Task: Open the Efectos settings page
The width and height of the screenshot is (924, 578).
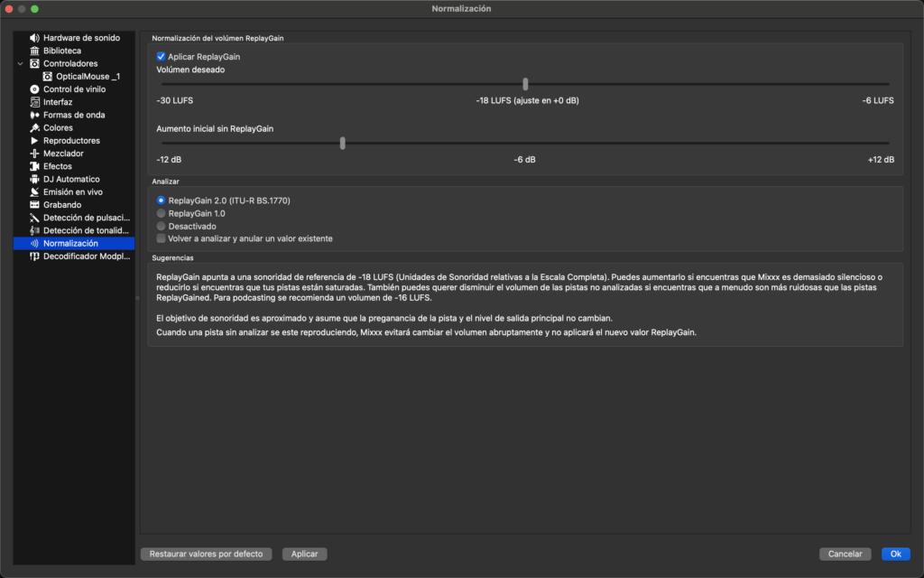Action: tap(57, 166)
